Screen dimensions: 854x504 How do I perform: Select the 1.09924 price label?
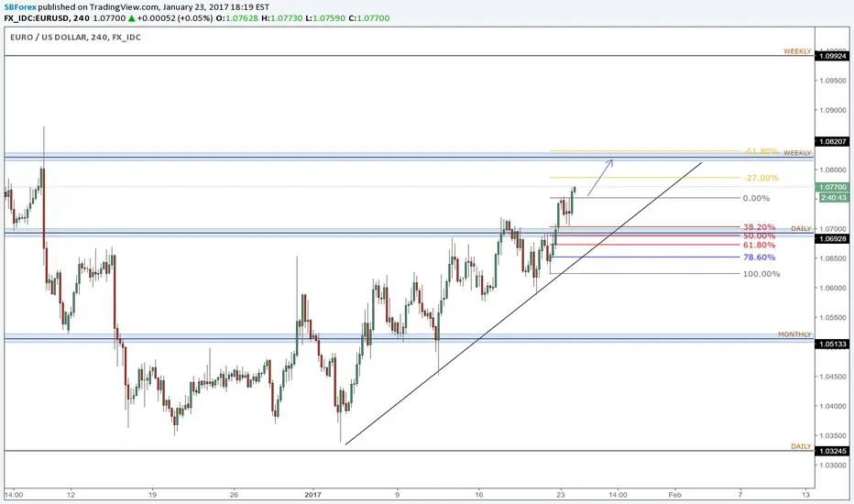click(833, 56)
